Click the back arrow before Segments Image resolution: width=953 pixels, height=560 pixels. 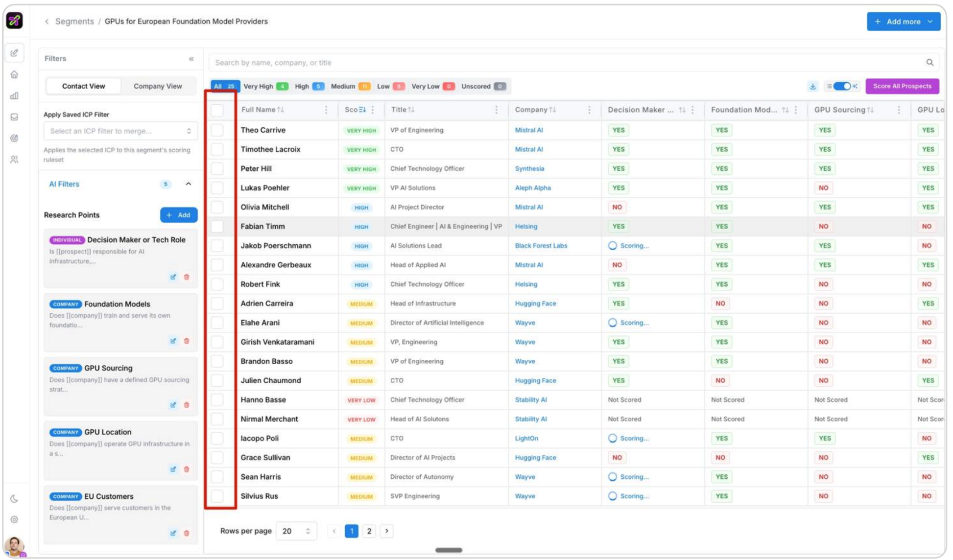[47, 22]
